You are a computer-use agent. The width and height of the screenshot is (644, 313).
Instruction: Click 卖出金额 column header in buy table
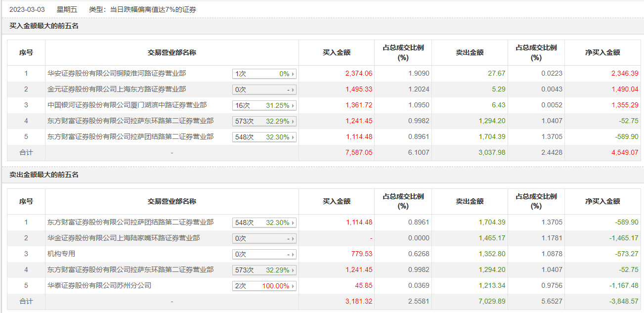pyautogui.click(x=470, y=52)
